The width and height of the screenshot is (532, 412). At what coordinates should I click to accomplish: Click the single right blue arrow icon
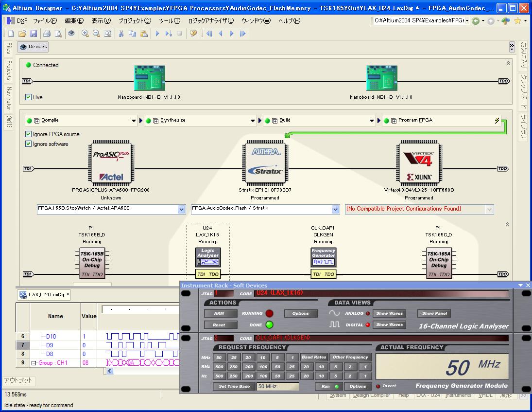click(232, 33)
